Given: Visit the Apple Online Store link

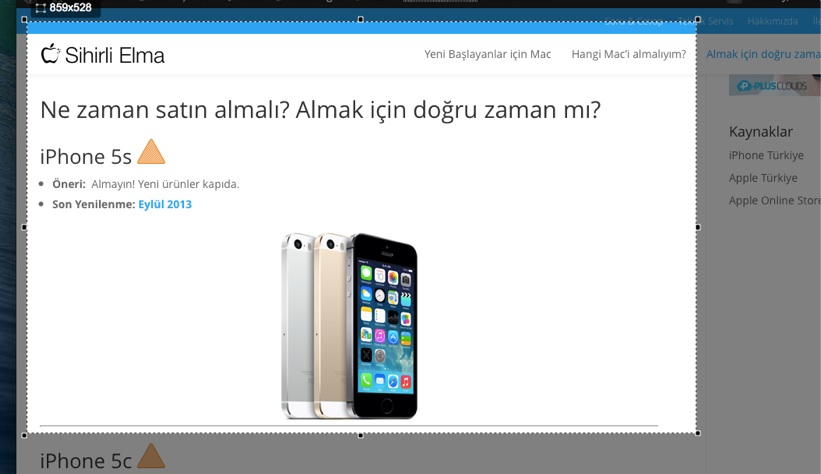Looking at the screenshot, I should [774, 200].
